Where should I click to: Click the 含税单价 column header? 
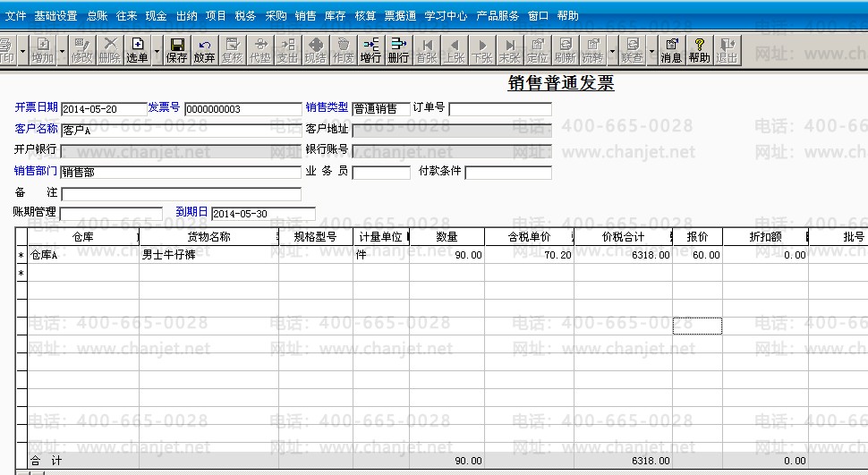point(529,237)
